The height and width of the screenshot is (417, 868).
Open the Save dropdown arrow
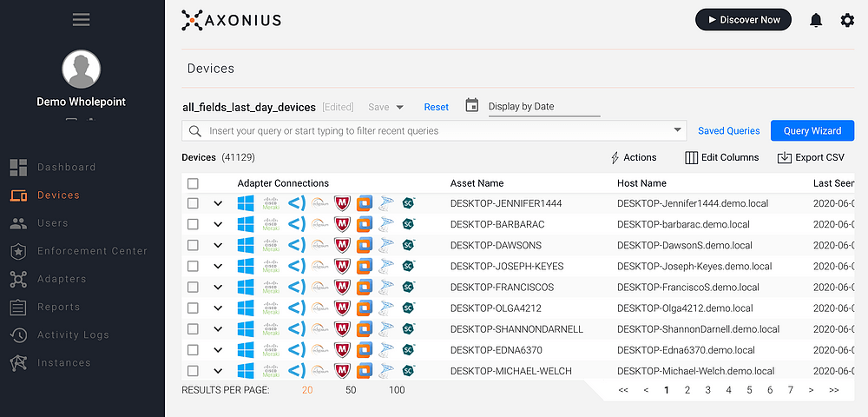(x=399, y=108)
